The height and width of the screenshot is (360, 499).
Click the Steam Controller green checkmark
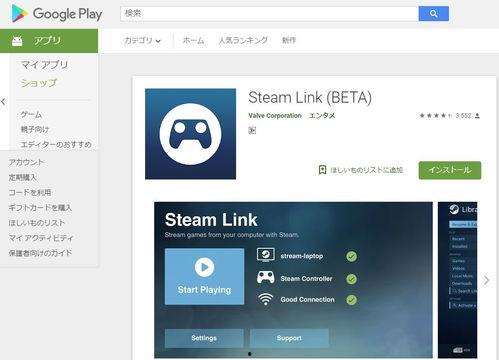(x=351, y=279)
